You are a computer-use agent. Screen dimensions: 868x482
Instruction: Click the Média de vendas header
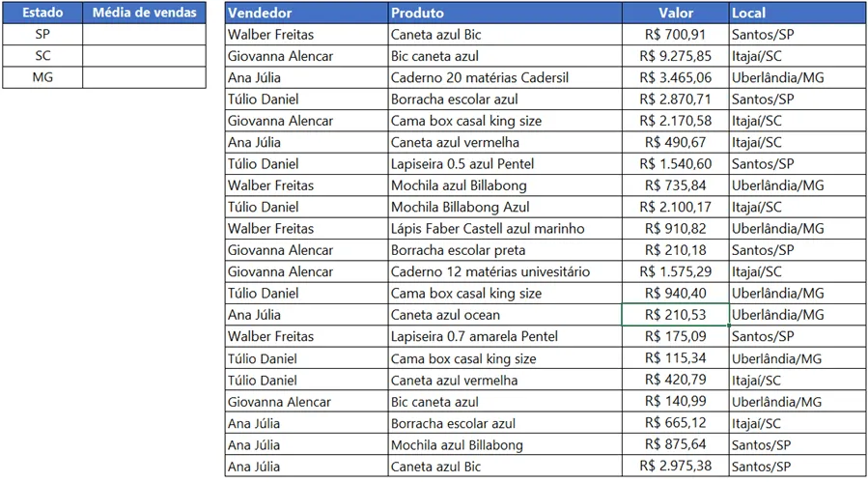(x=144, y=13)
